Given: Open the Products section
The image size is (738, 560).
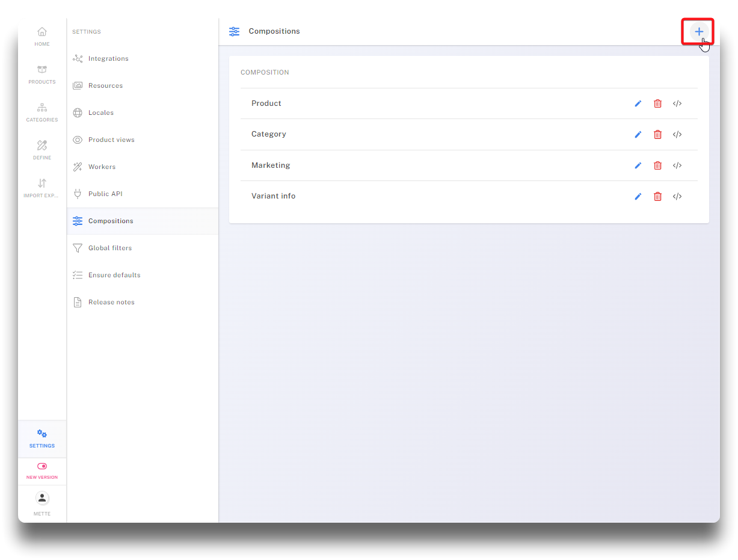Looking at the screenshot, I should [x=42, y=74].
